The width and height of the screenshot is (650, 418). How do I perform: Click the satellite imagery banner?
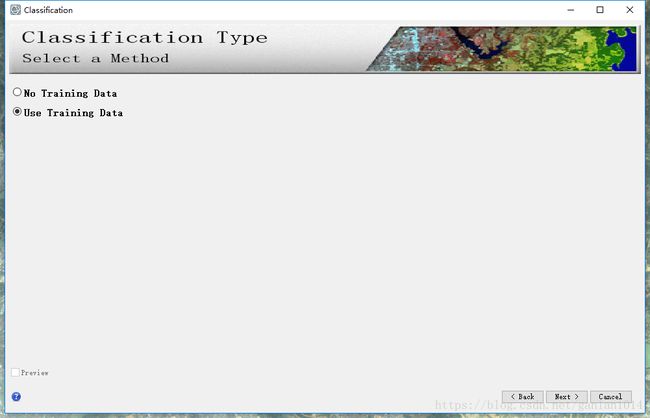(502, 49)
